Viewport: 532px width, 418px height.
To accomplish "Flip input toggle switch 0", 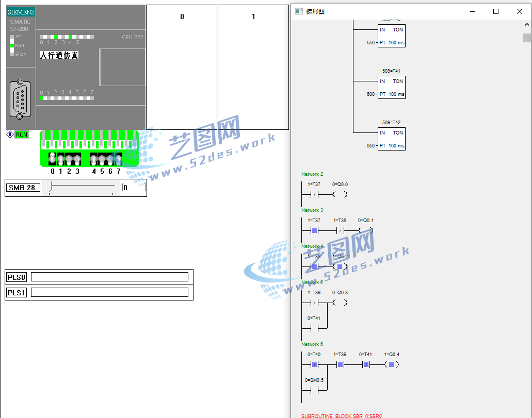I will pyautogui.click(x=52, y=159).
